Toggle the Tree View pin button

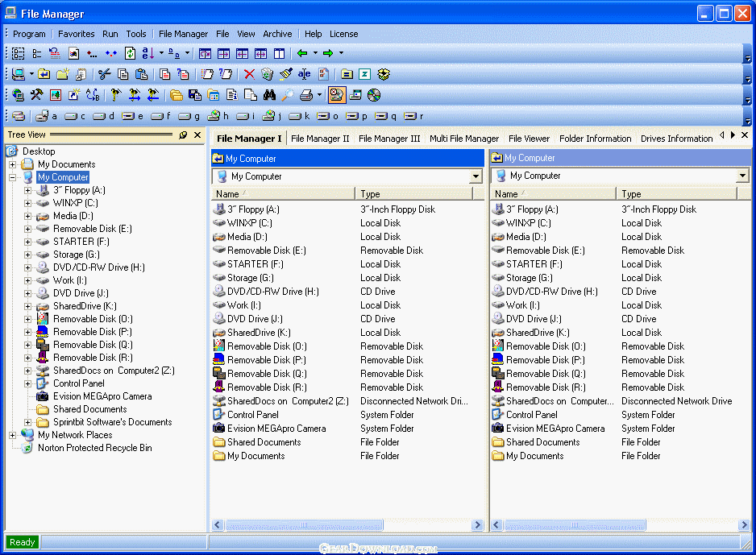point(183,135)
